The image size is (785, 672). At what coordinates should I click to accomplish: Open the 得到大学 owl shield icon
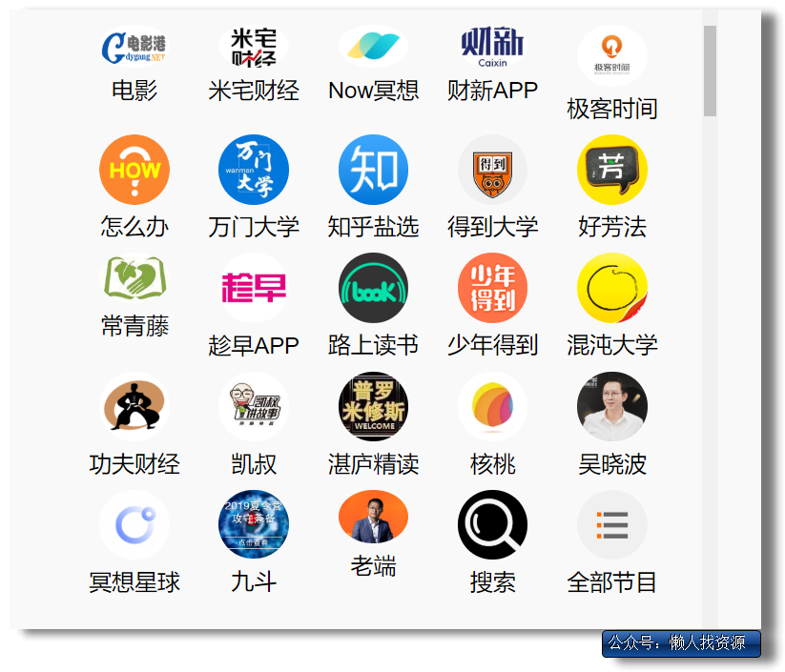coord(492,170)
